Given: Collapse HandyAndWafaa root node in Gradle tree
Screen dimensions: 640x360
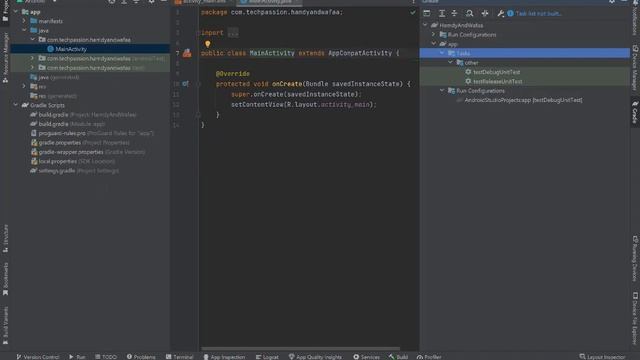Looking at the screenshot, I should (x=425, y=25).
